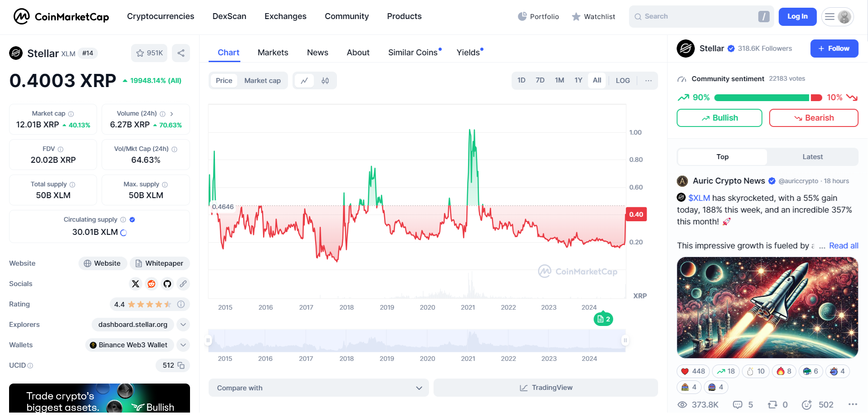Open Cryptocurrencies nav menu
This screenshot has width=868, height=418.
click(x=161, y=16)
